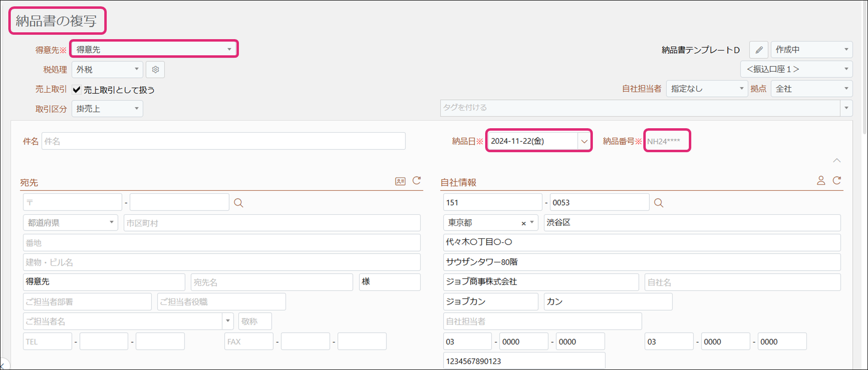Uncheck 売上取引として扱う checkbox
Viewport: 868px width, 370px height.
[77, 90]
